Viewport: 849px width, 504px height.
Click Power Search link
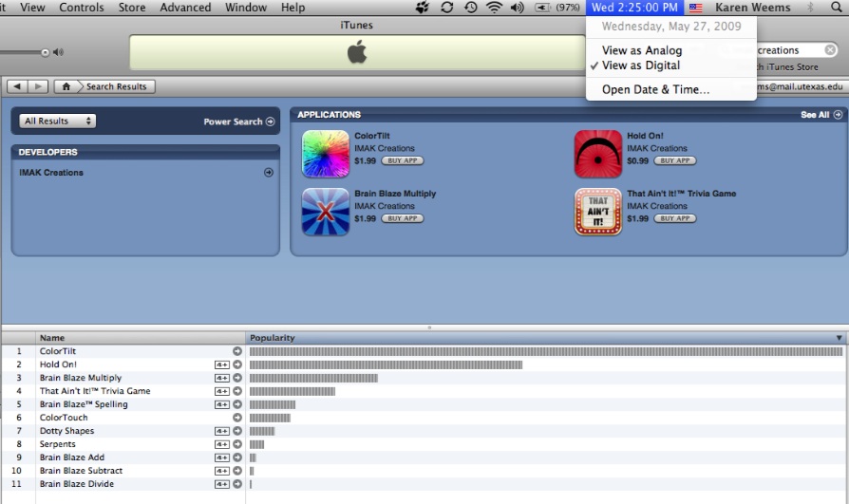click(x=238, y=121)
